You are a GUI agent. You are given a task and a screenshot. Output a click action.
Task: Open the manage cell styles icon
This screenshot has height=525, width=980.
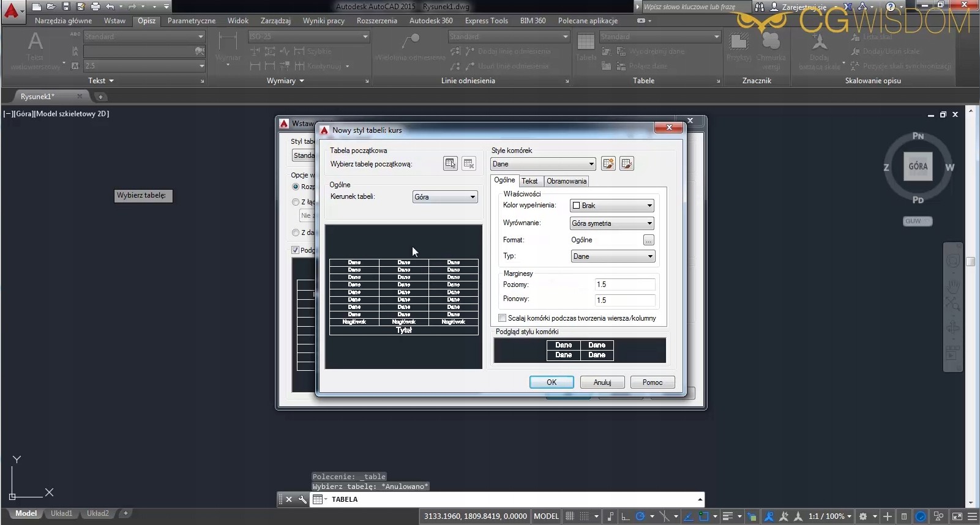(x=626, y=163)
